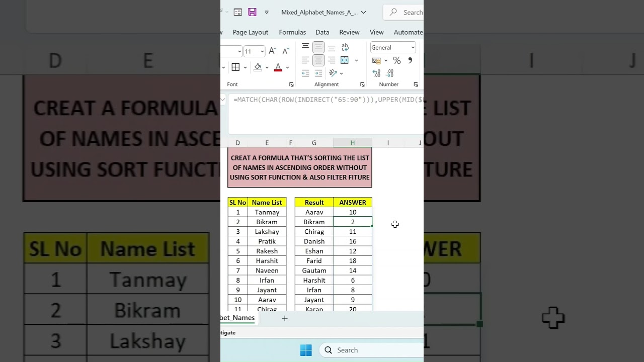Expand Font Color dropdown arrow
This screenshot has height=362, width=644.
pos(287,67)
